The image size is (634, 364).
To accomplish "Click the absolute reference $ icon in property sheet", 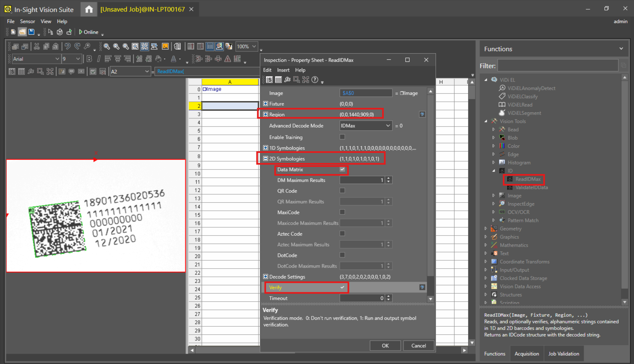I will (269, 80).
